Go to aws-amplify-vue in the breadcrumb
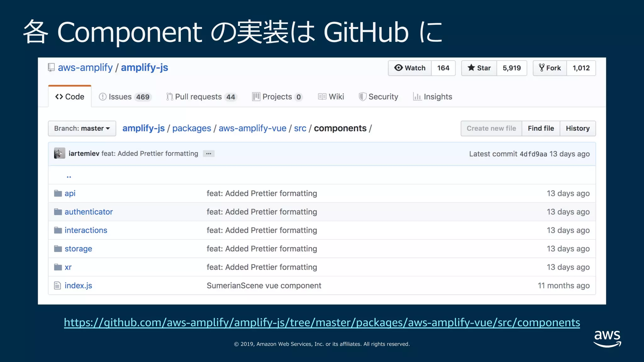644x362 pixels. tap(253, 128)
